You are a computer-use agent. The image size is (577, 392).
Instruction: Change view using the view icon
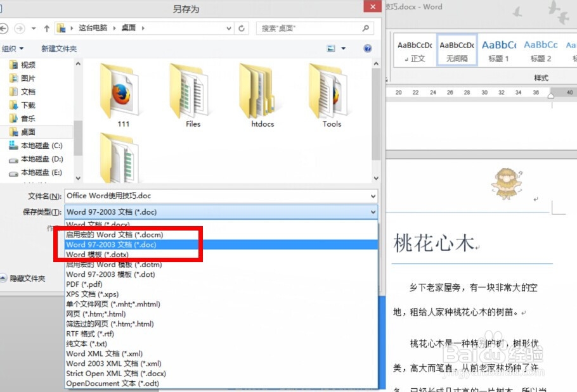click(x=331, y=49)
